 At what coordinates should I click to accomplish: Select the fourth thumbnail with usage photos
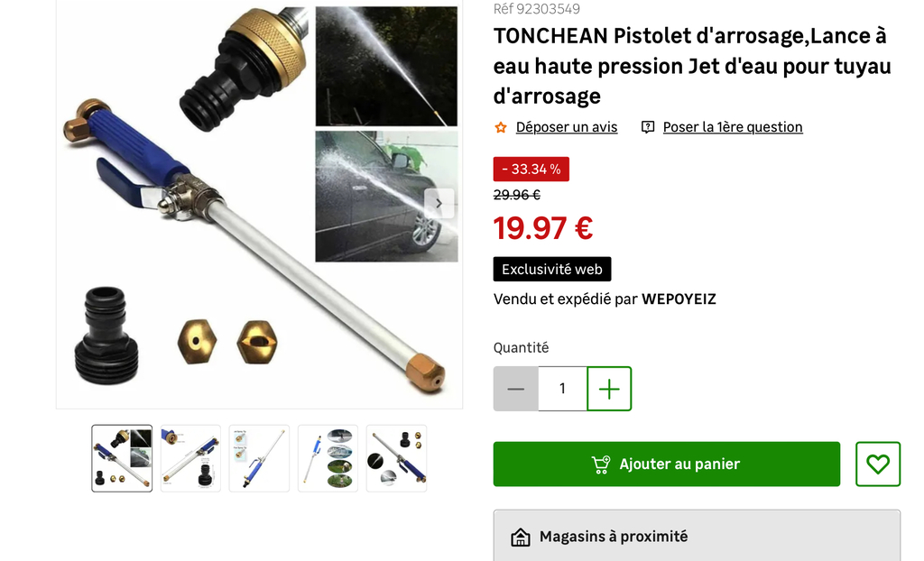(x=328, y=458)
